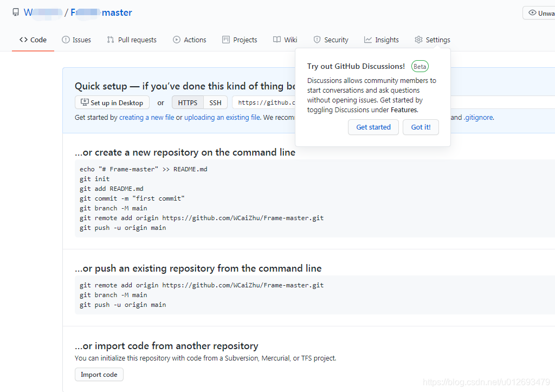Open the repository owner link in header
The image size is (555, 392).
[x=43, y=12]
